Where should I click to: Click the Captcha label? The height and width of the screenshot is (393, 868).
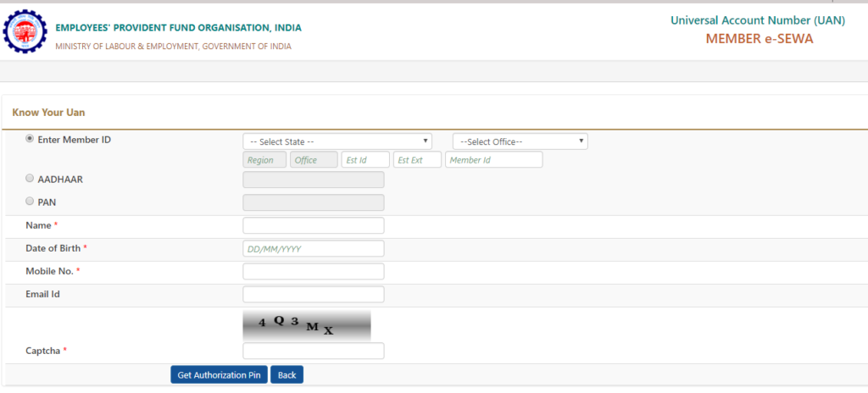[42, 351]
